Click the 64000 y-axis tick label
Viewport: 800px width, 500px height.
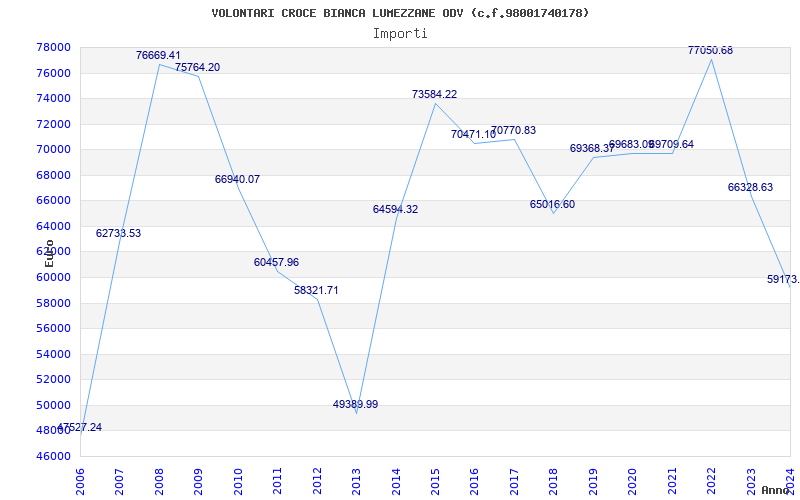click(x=53, y=226)
